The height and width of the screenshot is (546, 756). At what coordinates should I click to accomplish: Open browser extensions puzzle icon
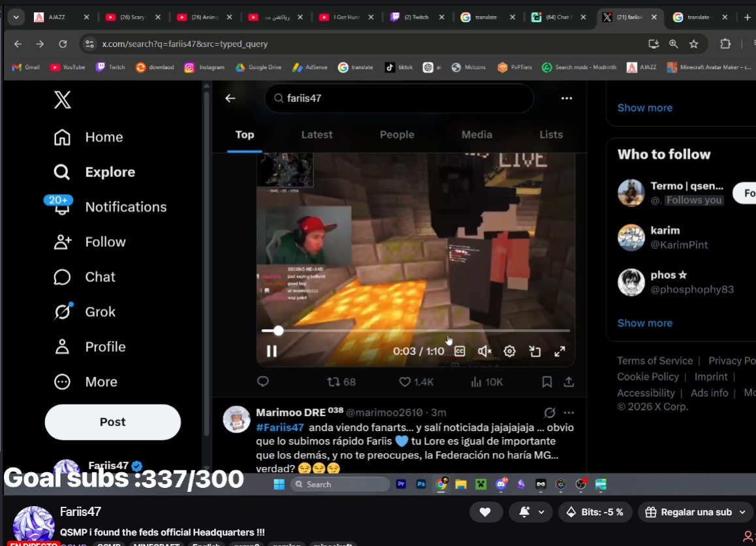pyautogui.click(x=725, y=44)
